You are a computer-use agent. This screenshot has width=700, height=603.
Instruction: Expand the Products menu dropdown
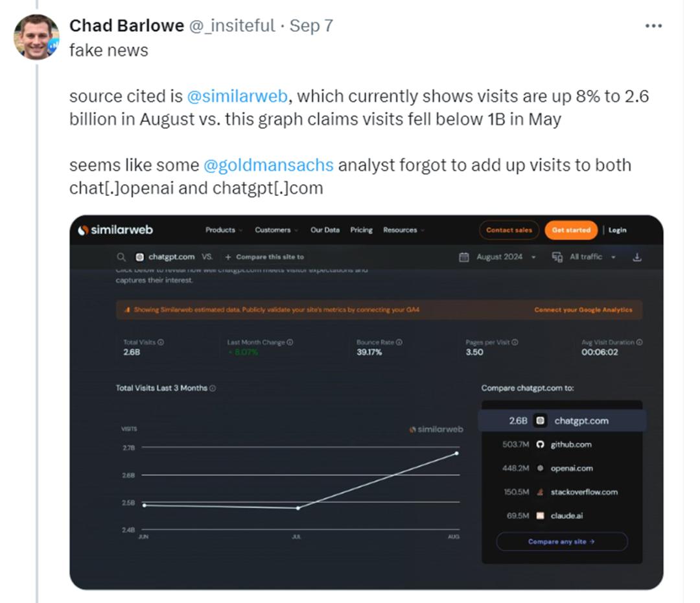[224, 230]
